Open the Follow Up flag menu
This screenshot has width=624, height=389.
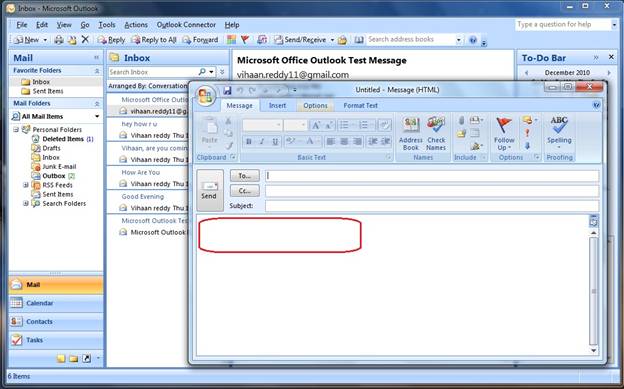click(504, 134)
